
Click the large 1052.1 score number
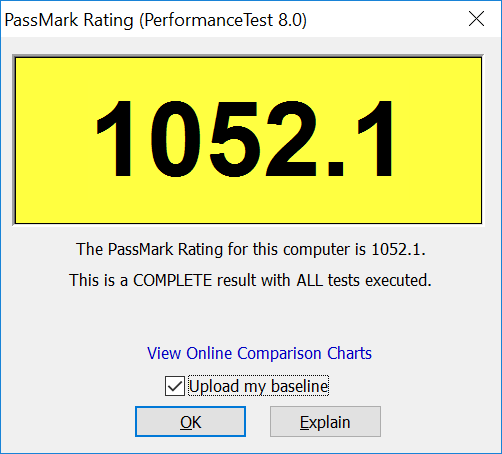click(x=245, y=139)
